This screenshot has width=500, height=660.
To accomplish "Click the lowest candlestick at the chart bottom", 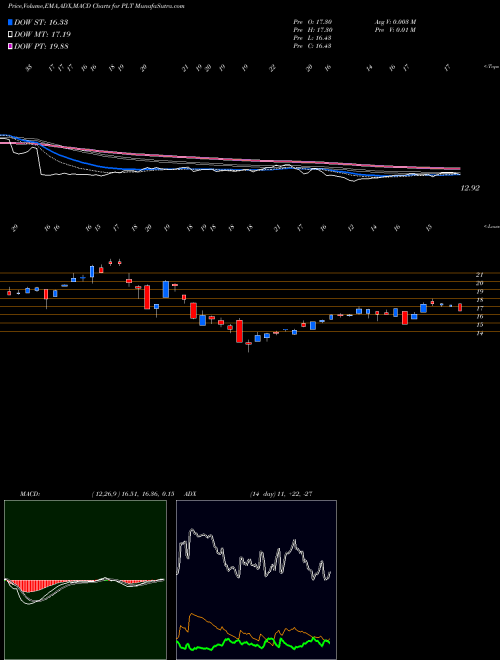I will pos(248,345).
